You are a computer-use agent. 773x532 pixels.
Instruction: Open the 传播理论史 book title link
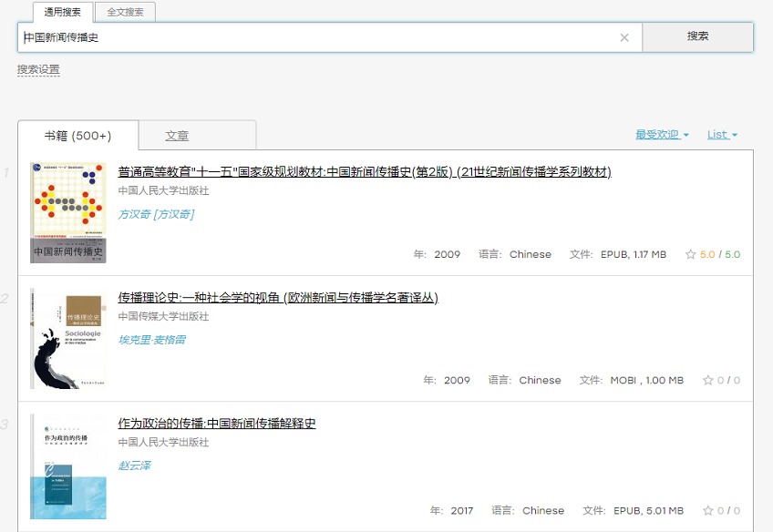(x=278, y=298)
